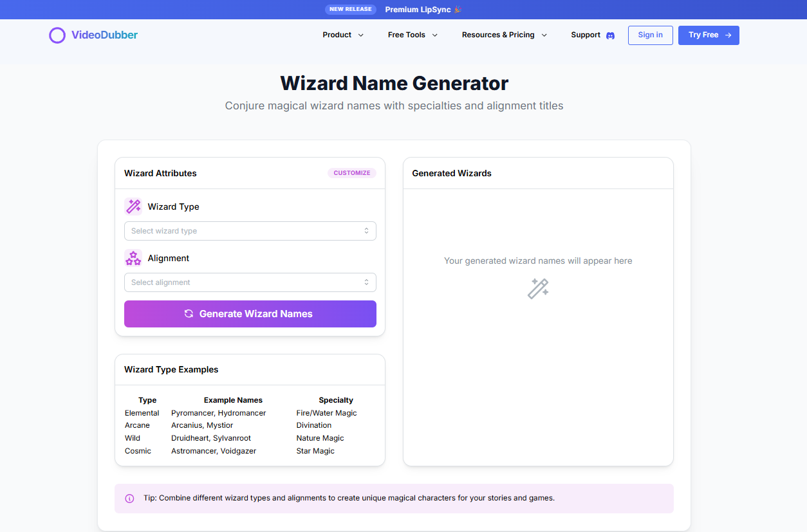This screenshot has height=532, width=807.
Task: Click the info icon in the tip banner
Action: point(129,498)
